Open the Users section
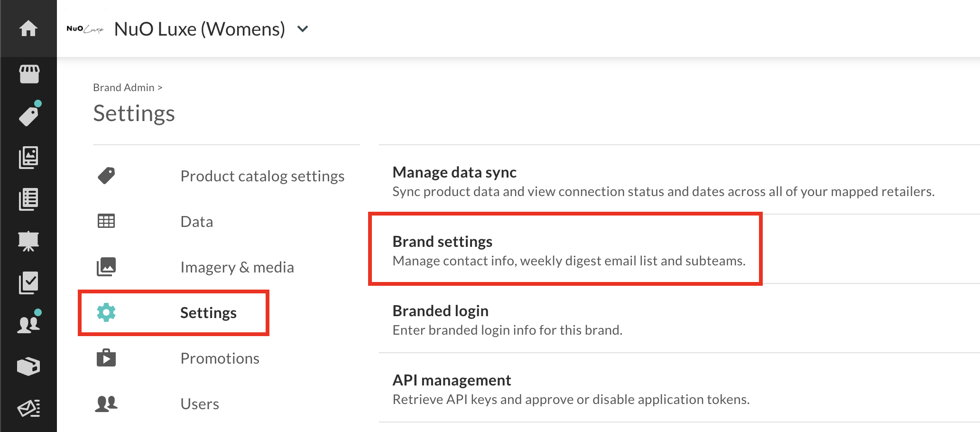The width and height of the screenshot is (980, 432). [x=200, y=404]
